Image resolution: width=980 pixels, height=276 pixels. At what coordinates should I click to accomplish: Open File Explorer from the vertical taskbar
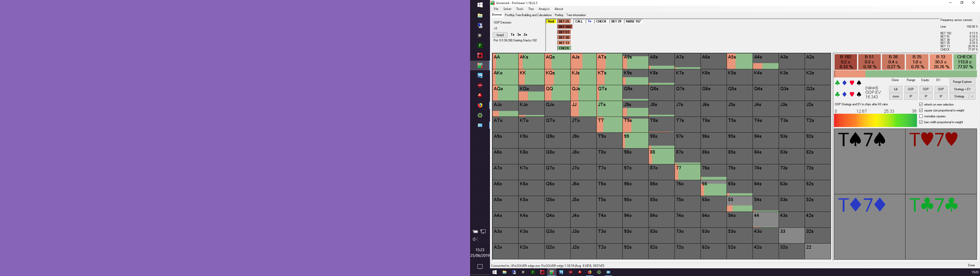point(480,16)
